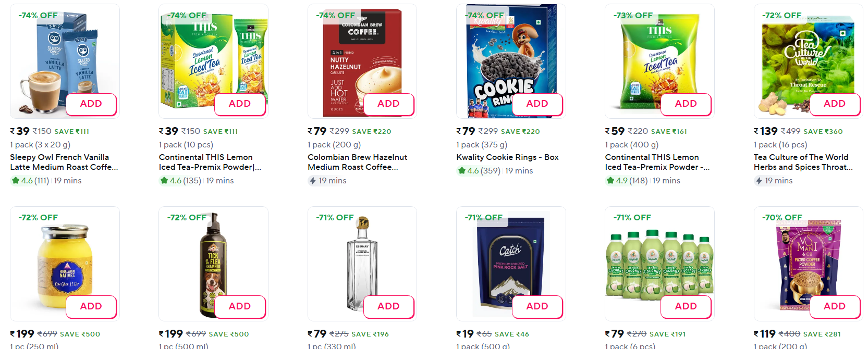
Task: Add the Tick & Flea Shampoo bottle
Action: [239, 307]
